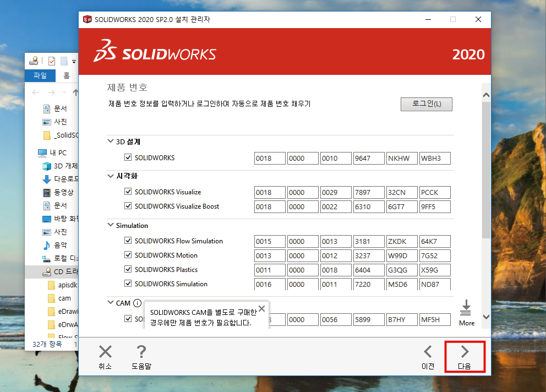Click Flow Simulation field containing 0015
Image resolution: width=546 pixels, height=392 pixels.
point(270,242)
